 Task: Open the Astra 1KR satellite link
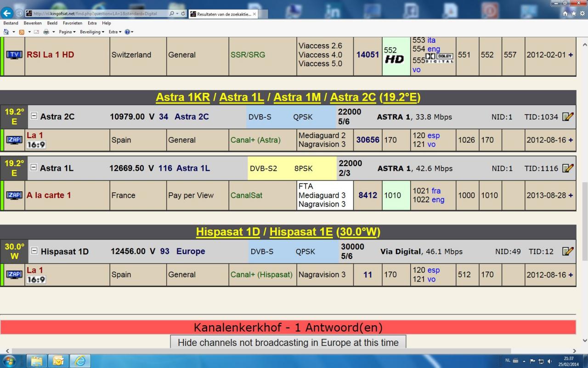coord(183,97)
